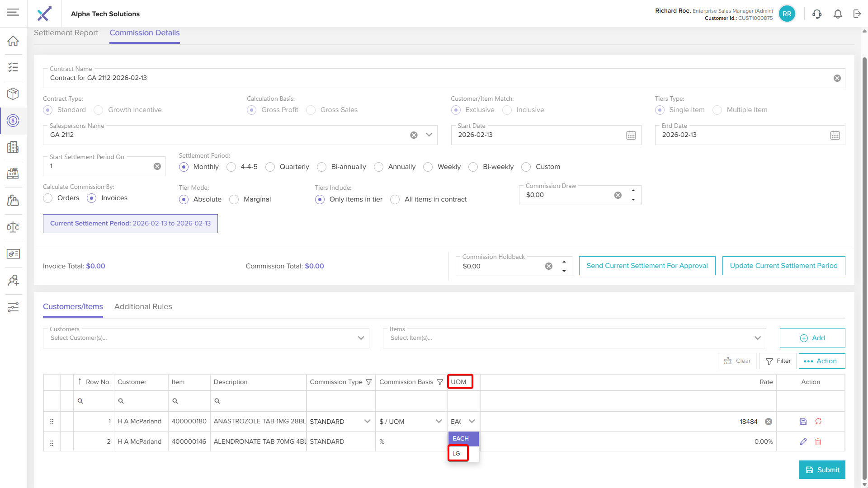Open Start Date calendar picker
Image resolution: width=868 pixels, height=488 pixels.
[631, 135]
